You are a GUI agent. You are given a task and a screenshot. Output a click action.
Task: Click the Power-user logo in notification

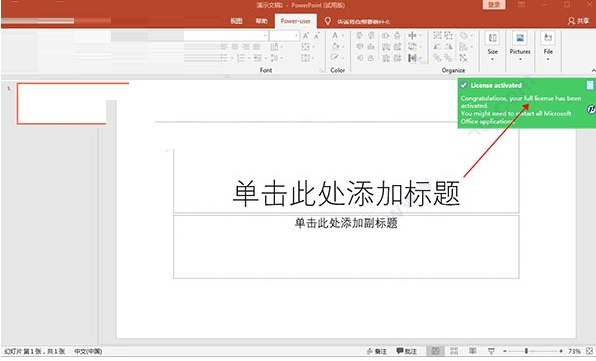tap(591, 110)
